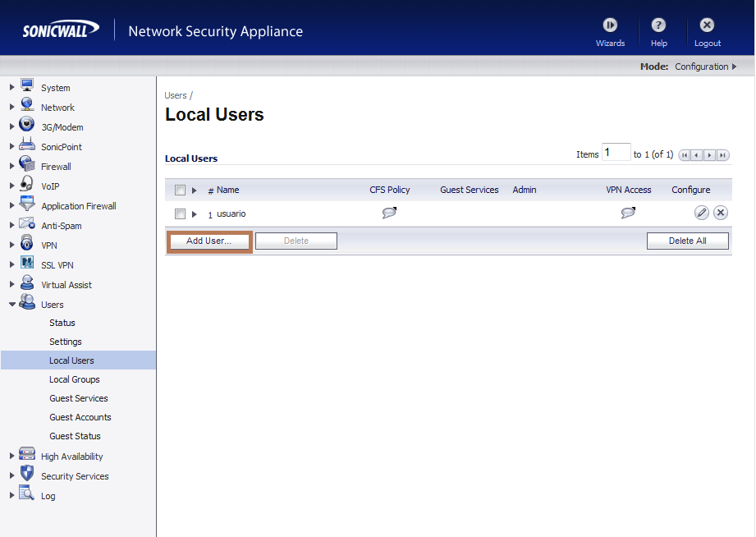Open Guest Accounts page
Image resolution: width=756 pixels, height=537 pixels.
click(x=80, y=417)
